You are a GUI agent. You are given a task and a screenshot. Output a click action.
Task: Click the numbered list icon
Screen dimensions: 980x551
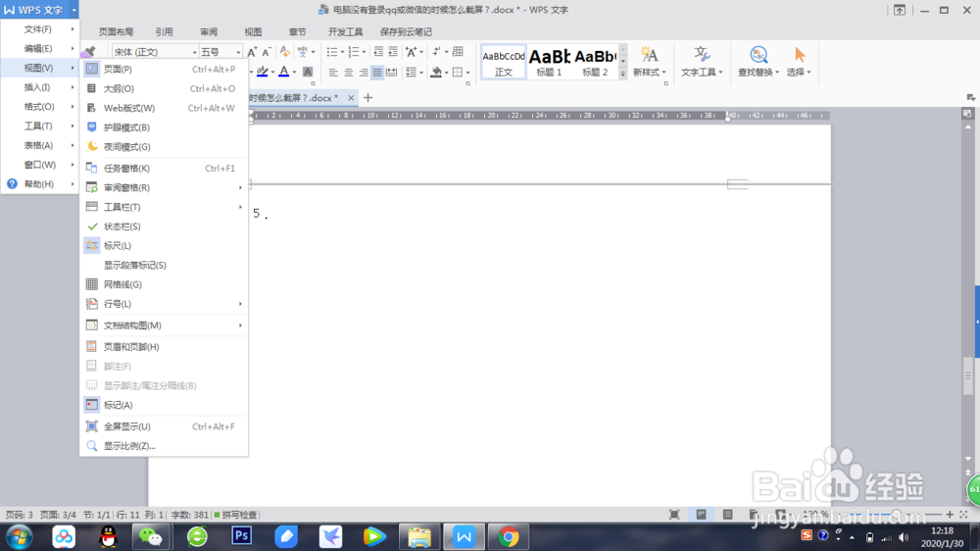(354, 52)
